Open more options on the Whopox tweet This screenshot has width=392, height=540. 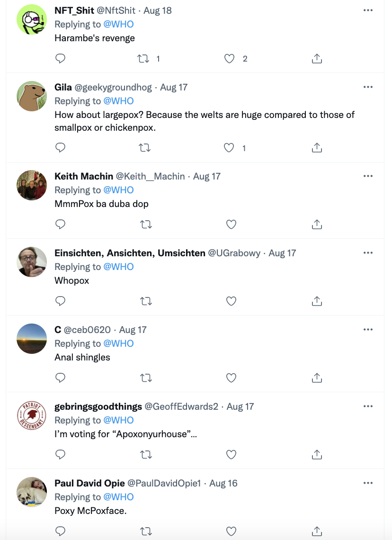tap(368, 253)
